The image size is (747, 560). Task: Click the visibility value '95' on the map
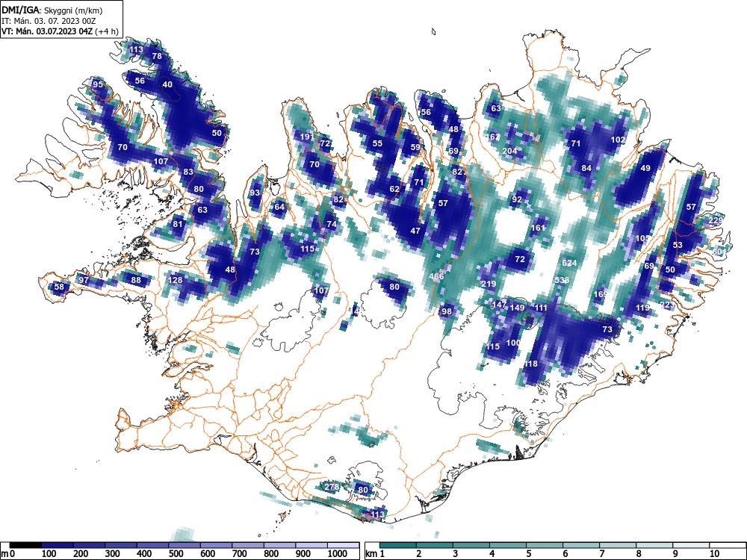tap(98, 84)
